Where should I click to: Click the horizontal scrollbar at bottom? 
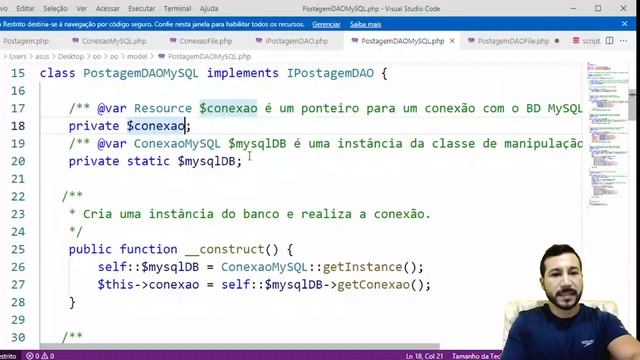pyautogui.click(x=240, y=346)
